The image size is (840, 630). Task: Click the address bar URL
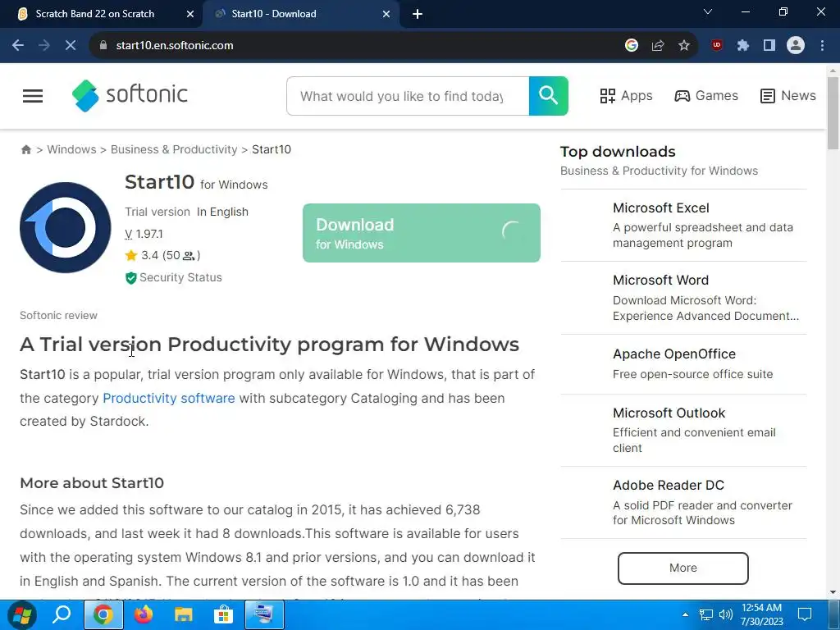click(175, 46)
